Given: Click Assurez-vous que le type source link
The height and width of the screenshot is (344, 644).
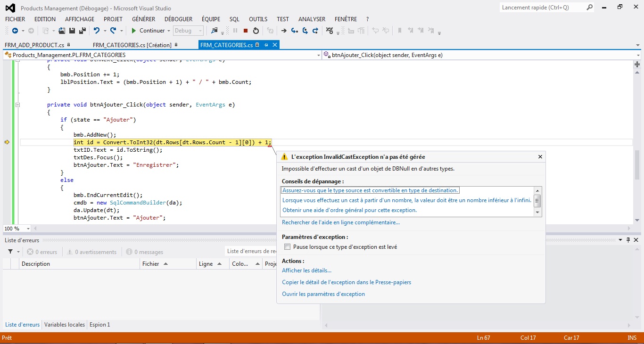Looking at the screenshot, I should click(x=370, y=190).
